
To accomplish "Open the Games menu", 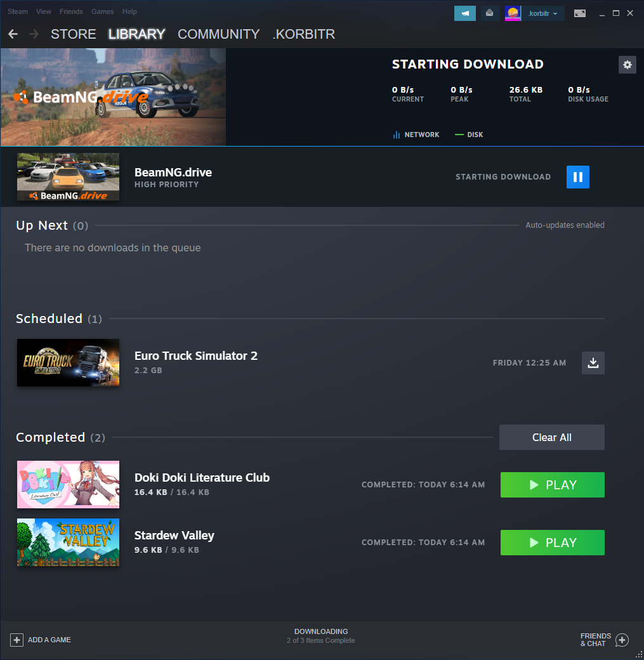I will (102, 11).
